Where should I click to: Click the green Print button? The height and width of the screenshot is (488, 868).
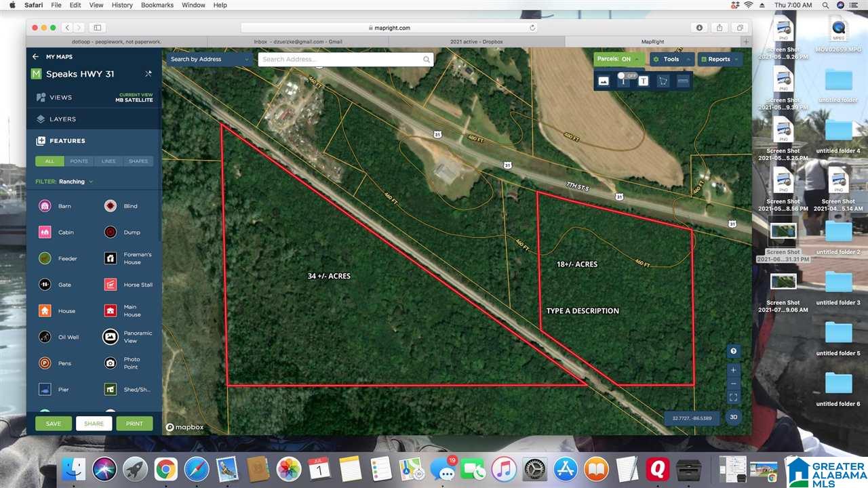coord(134,424)
